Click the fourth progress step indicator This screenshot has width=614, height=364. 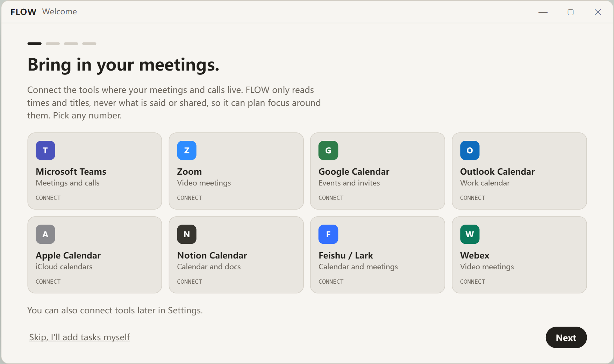(89, 44)
